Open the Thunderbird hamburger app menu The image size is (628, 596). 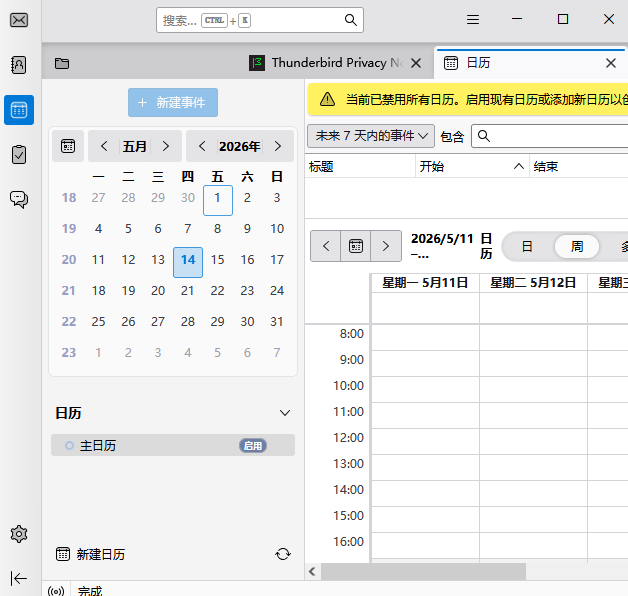(473, 19)
